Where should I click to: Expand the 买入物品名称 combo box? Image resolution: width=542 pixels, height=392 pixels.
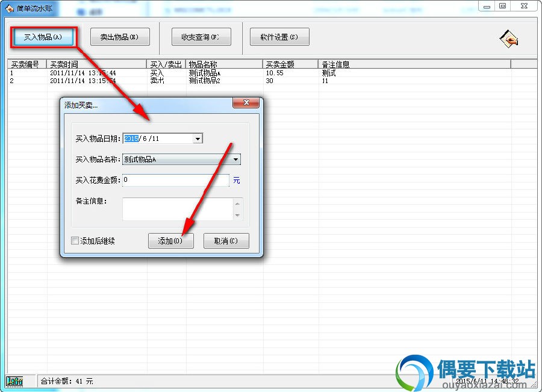235,160
